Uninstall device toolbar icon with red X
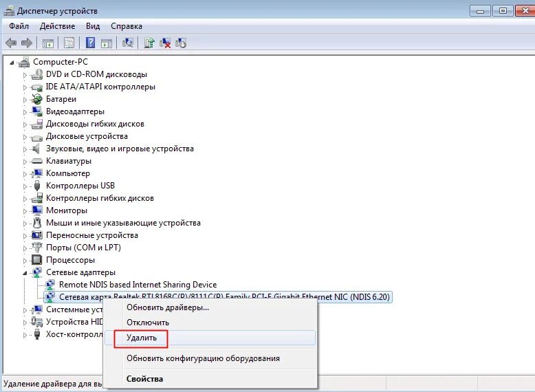Image resolution: width=535 pixels, height=392 pixels. pyautogui.click(x=165, y=43)
